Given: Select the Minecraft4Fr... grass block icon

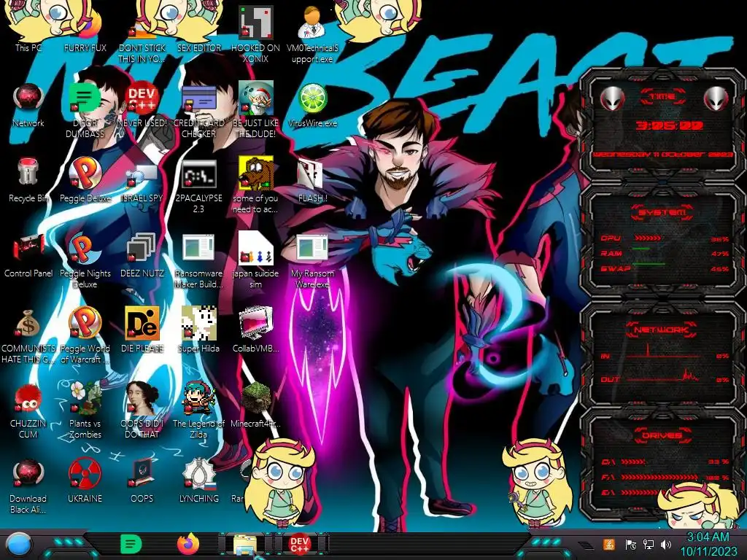Looking at the screenshot, I should (255, 405).
